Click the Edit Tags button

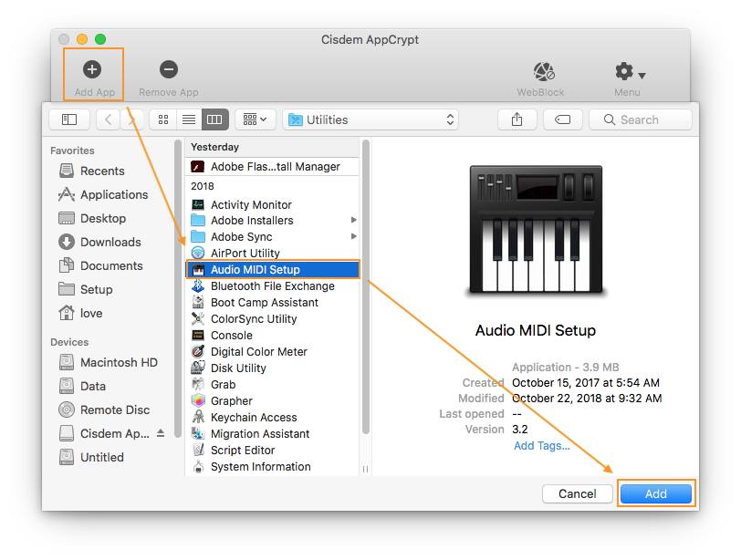point(562,119)
